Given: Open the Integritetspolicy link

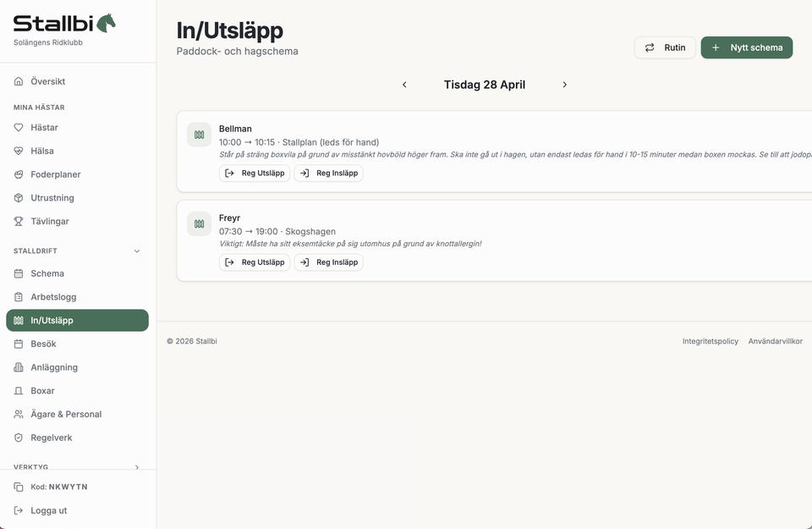Looking at the screenshot, I should tap(710, 341).
